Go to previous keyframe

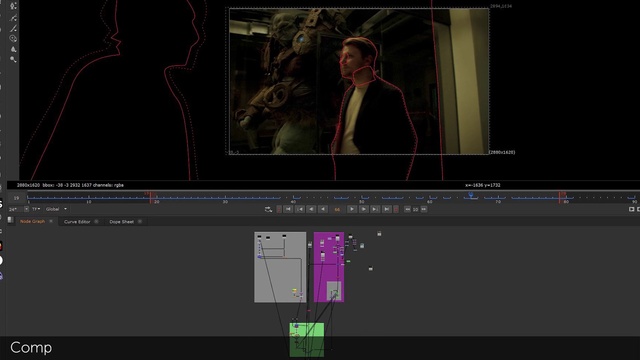pos(300,209)
